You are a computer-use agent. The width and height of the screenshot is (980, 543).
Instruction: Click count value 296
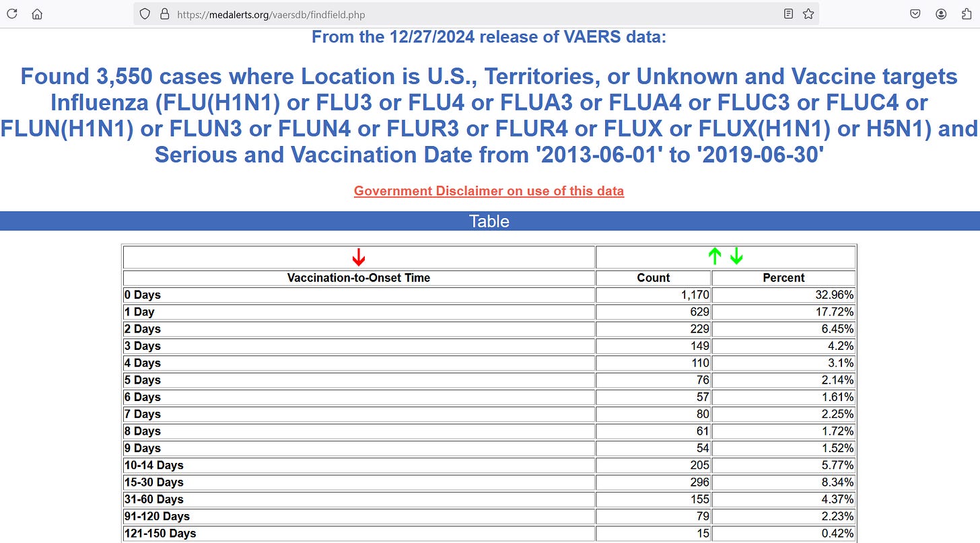pyautogui.click(x=699, y=482)
